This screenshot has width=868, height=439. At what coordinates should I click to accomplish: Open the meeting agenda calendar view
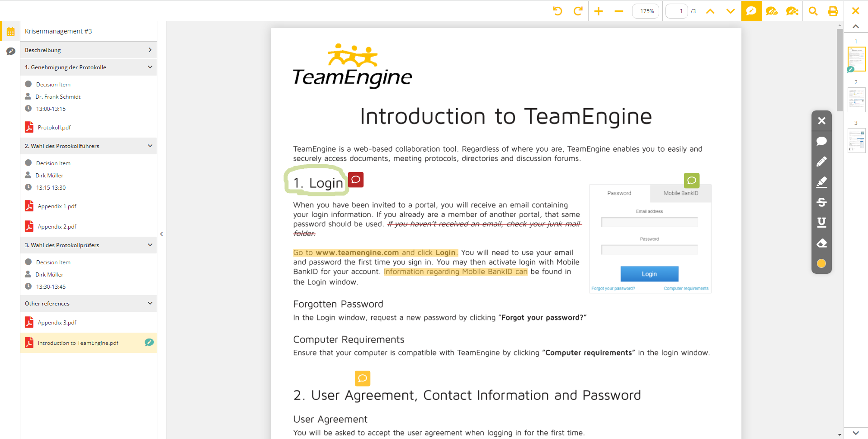[x=10, y=31]
